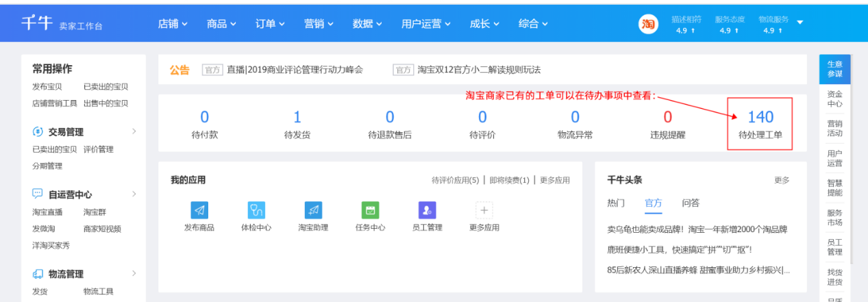Select 营销活动 in right sidebar

(834, 128)
